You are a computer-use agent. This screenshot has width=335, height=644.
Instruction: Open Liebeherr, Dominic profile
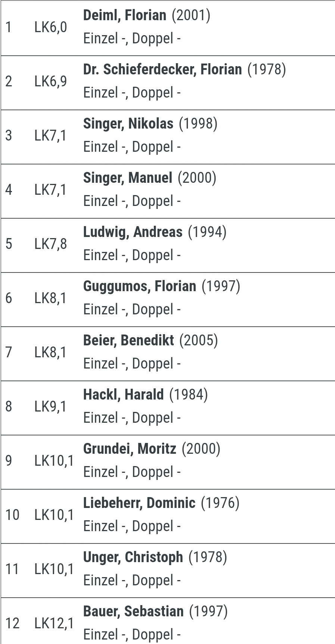click(139, 503)
